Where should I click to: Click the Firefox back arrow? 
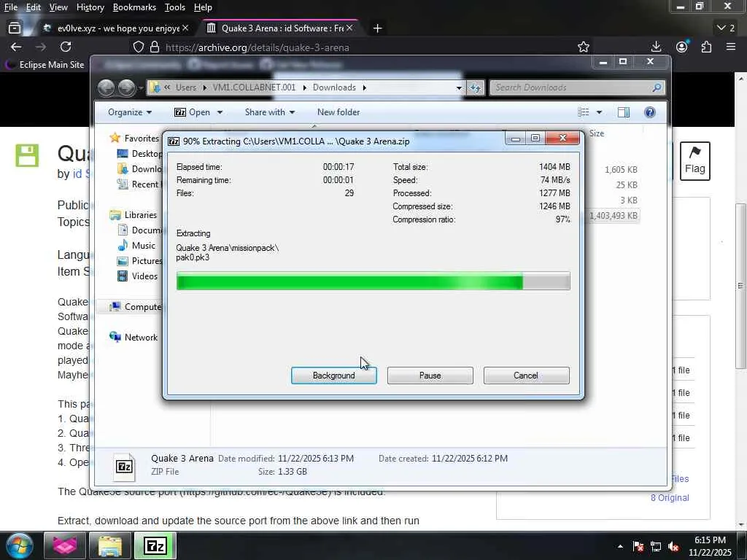16,47
